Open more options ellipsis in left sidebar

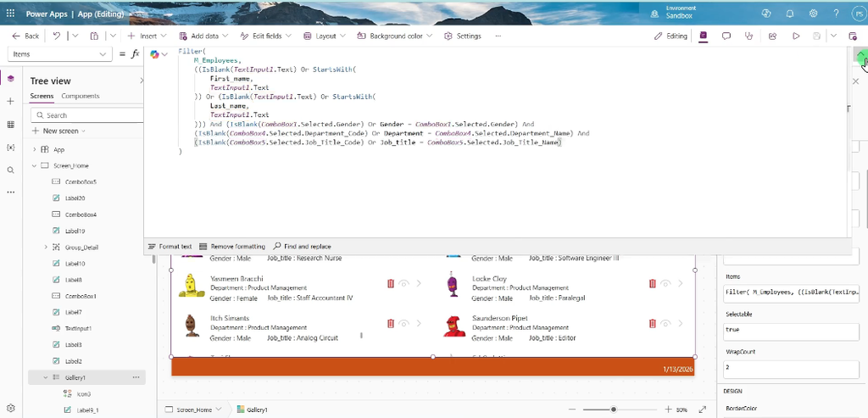10,192
